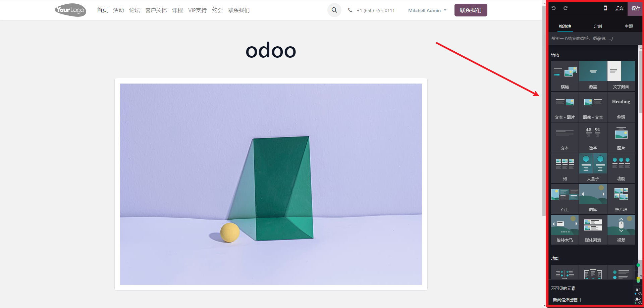Switch to the 主题 theme tab
This screenshot has width=644, height=308.
[x=629, y=27]
